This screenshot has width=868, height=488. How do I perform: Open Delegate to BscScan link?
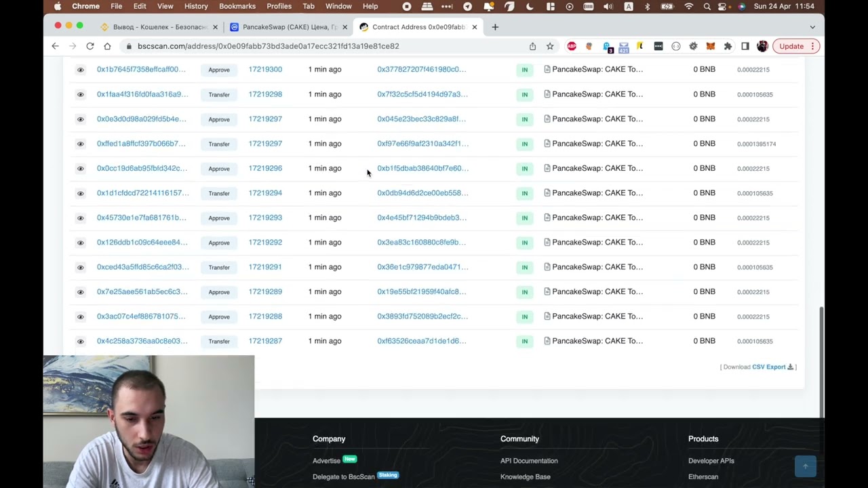[x=343, y=476]
